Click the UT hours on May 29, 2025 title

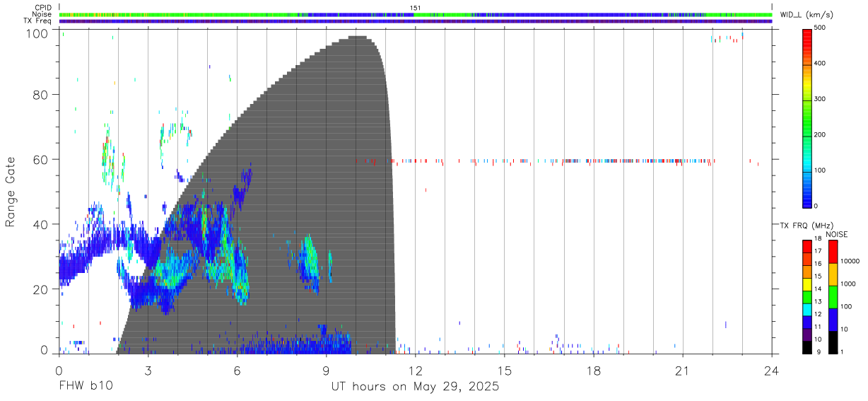point(416,387)
